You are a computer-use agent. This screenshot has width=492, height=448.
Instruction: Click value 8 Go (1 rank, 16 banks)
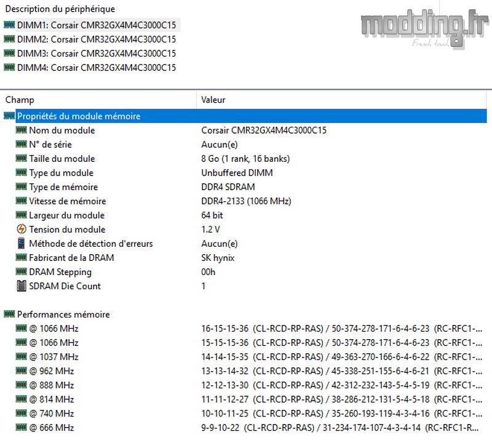pos(245,159)
